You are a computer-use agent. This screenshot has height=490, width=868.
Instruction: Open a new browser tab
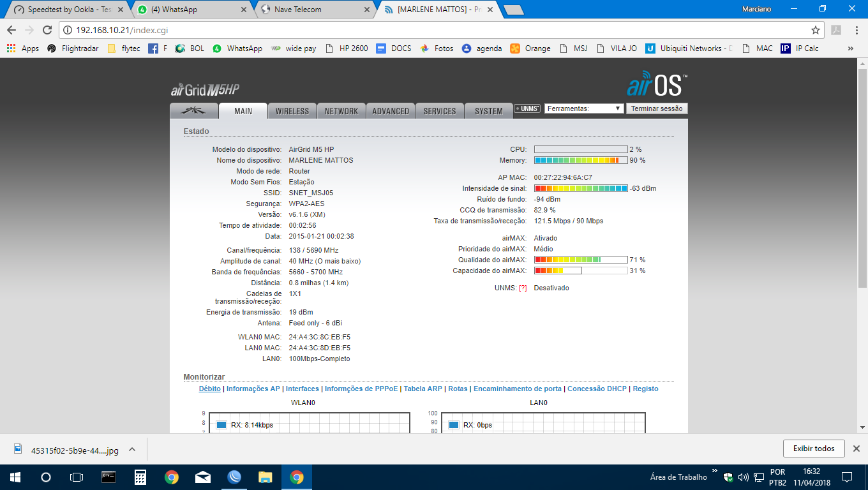point(513,10)
